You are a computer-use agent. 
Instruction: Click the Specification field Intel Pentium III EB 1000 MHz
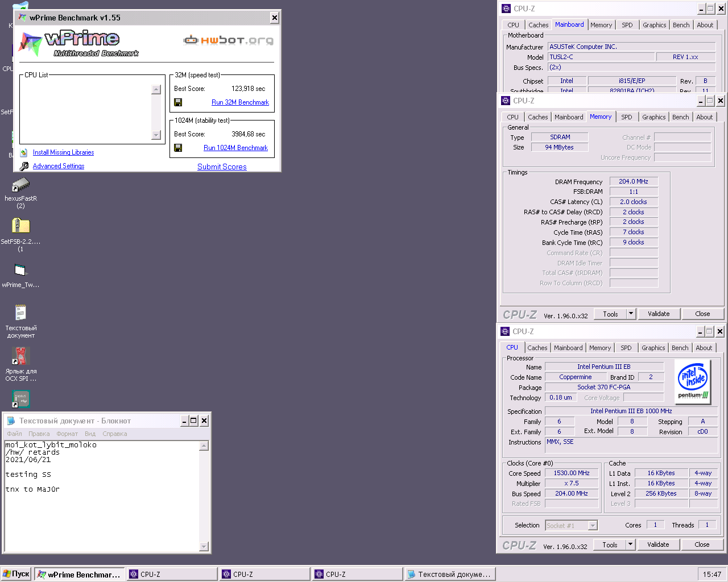click(631, 411)
